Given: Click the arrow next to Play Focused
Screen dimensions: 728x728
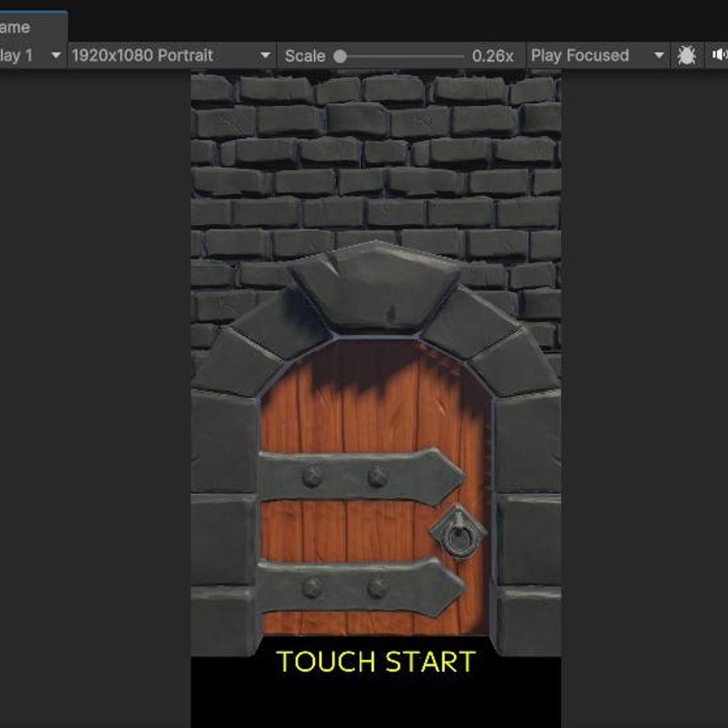Looking at the screenshot, I should (659, 55).
